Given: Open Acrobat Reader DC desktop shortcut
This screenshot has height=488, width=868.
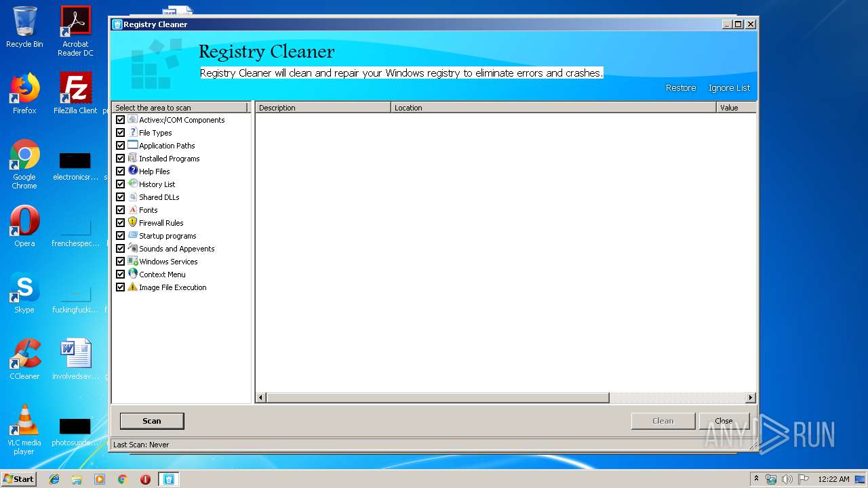Looking at the screenshot, I should pyautogui.click(x=75, y=30).
